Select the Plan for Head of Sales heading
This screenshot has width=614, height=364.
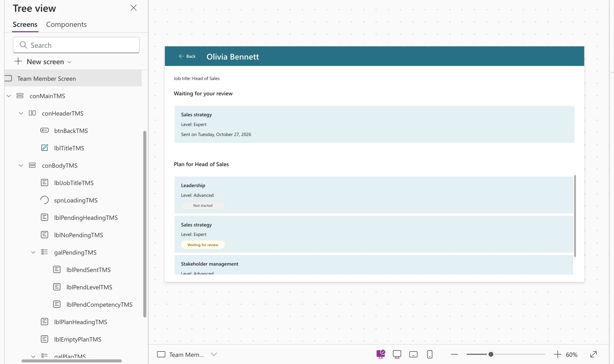pos(201,164)
